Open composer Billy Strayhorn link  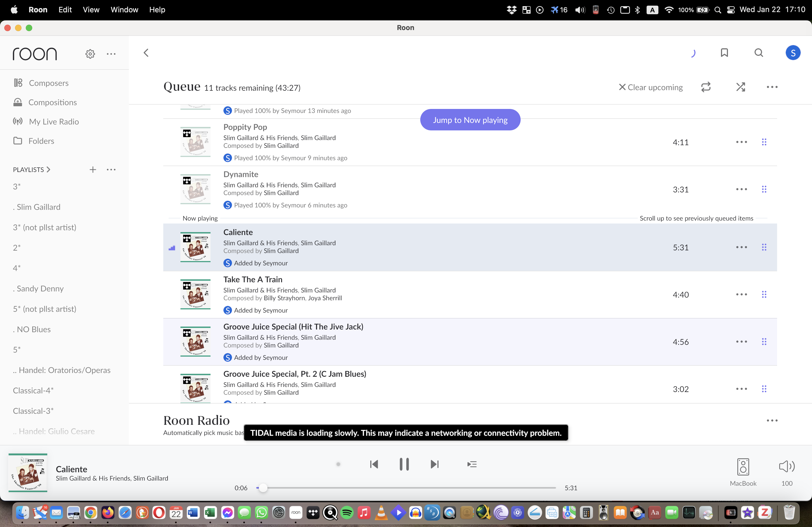click(x=284, y=298)
